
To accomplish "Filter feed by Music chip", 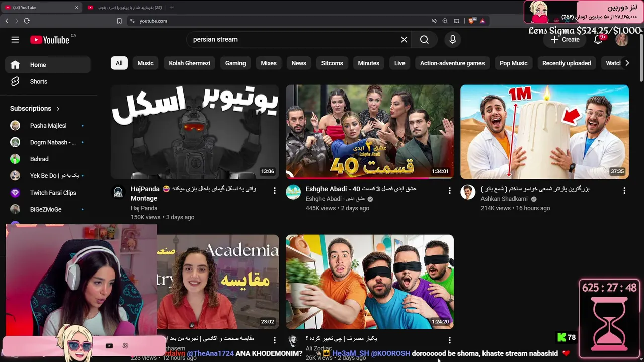I will 145,63.
